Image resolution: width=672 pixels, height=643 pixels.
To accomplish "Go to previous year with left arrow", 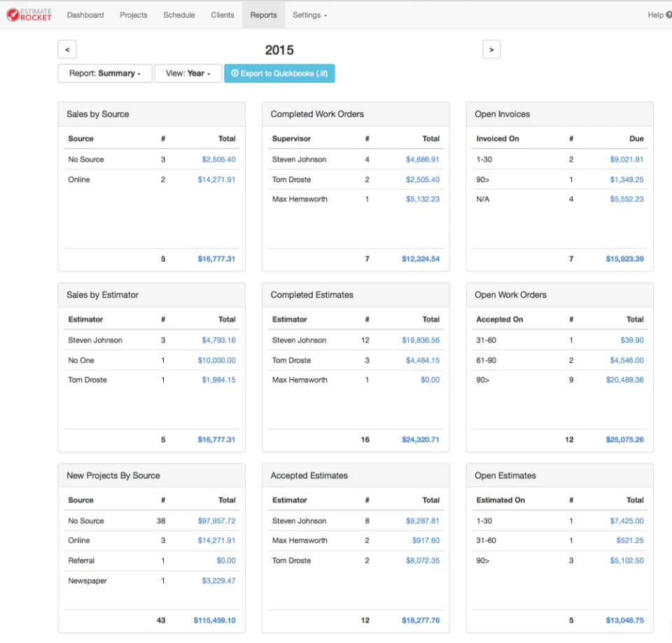I will pos(67,49).
